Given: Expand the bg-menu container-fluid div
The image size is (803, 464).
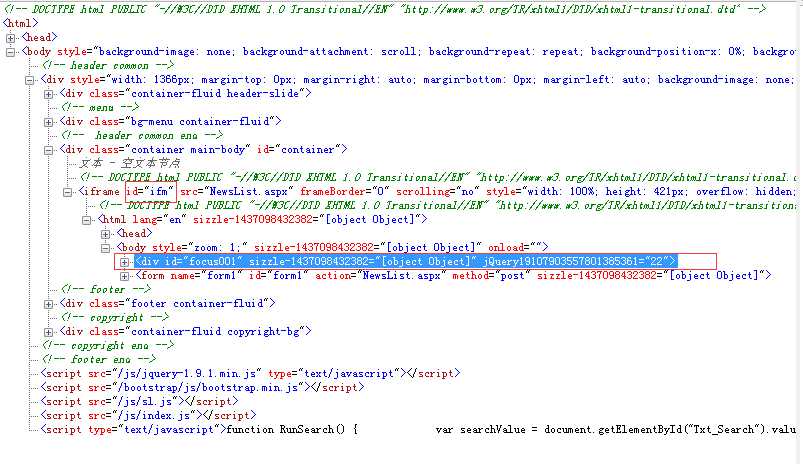Looking at the screenshot, I should [x=48, y=122].
